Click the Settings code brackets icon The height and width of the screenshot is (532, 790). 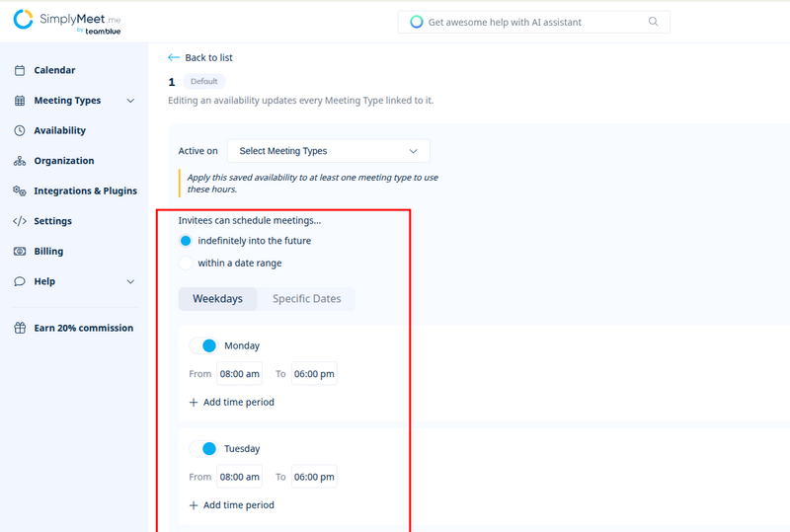pyautogui.click(x=20, y=221)
